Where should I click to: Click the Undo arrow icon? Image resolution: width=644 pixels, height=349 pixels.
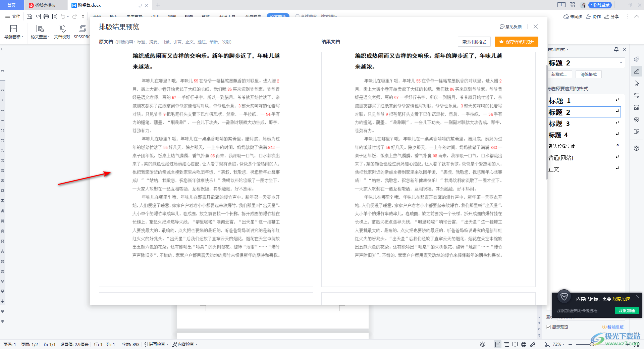(x=63, y=16)
